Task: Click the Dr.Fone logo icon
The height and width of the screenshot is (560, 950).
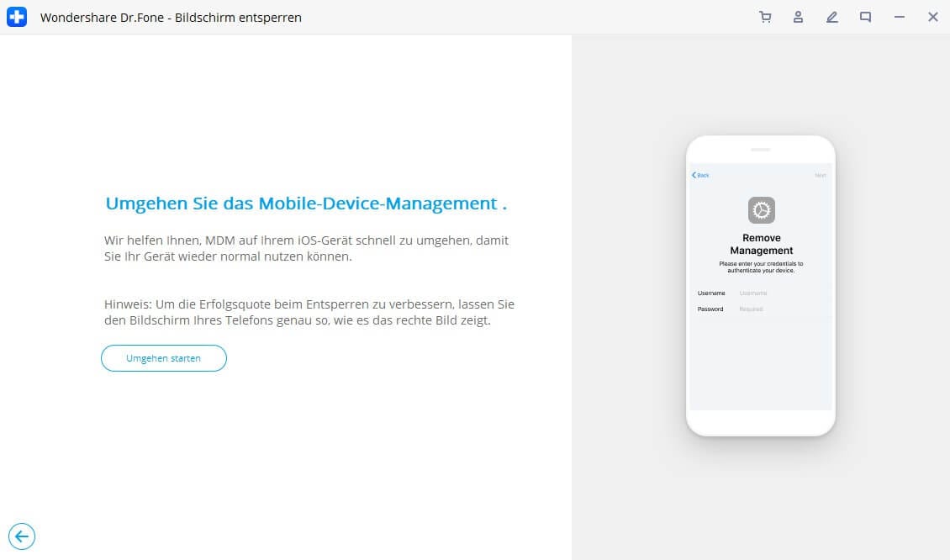Action: (17, 17)
